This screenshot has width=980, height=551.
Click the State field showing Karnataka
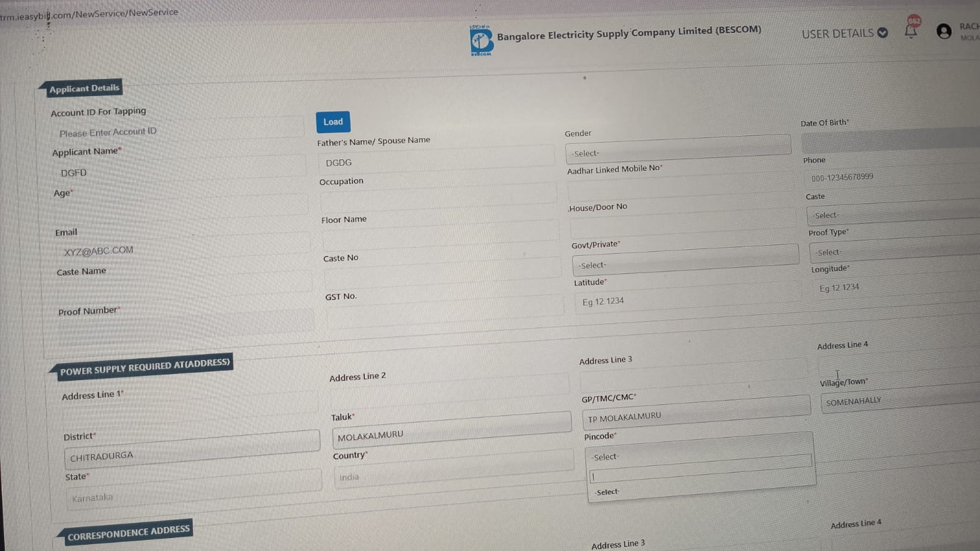click(194, 490)
